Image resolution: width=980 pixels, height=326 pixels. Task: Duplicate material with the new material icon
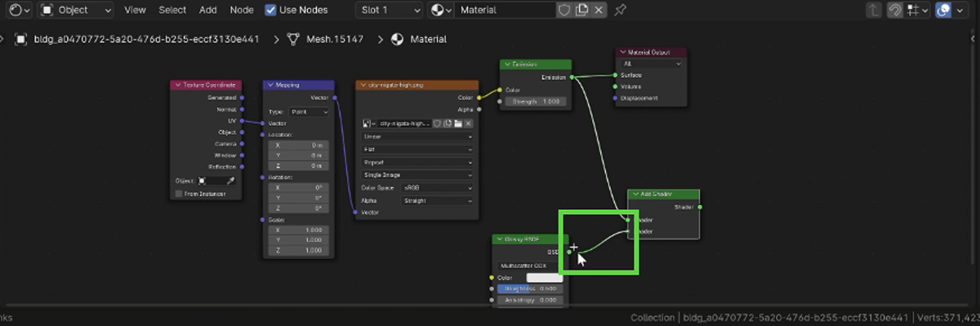[x=582, y=10]
